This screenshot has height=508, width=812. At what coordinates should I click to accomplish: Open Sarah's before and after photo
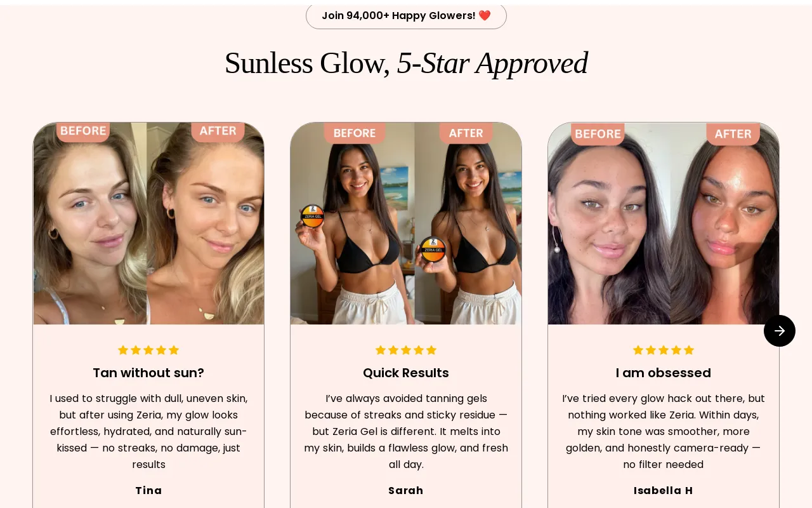tap(406, 224)
